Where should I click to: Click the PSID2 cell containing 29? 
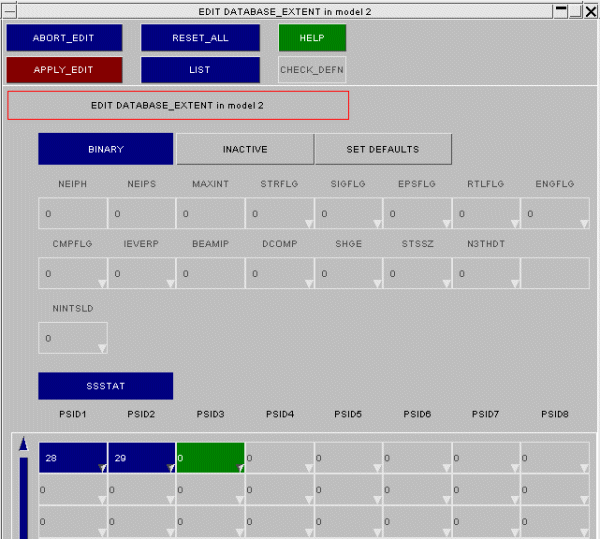[x=142, y=458]
